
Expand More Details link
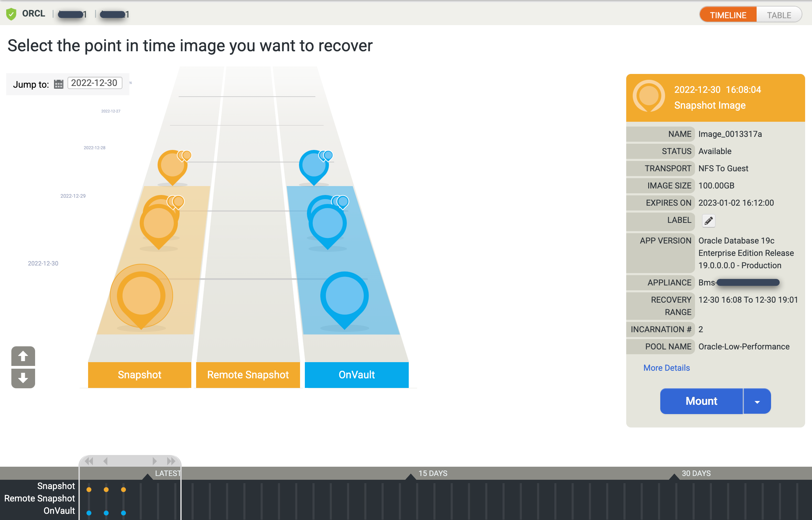point(666,367)
